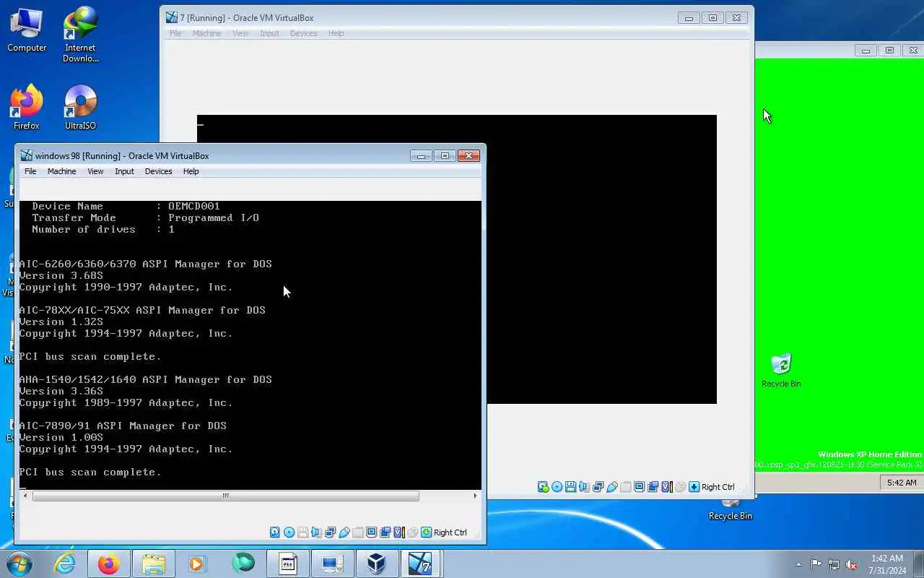Click floppy disk indicator in 7 VM window
924x578 pixels.
(x=570, y=487)
